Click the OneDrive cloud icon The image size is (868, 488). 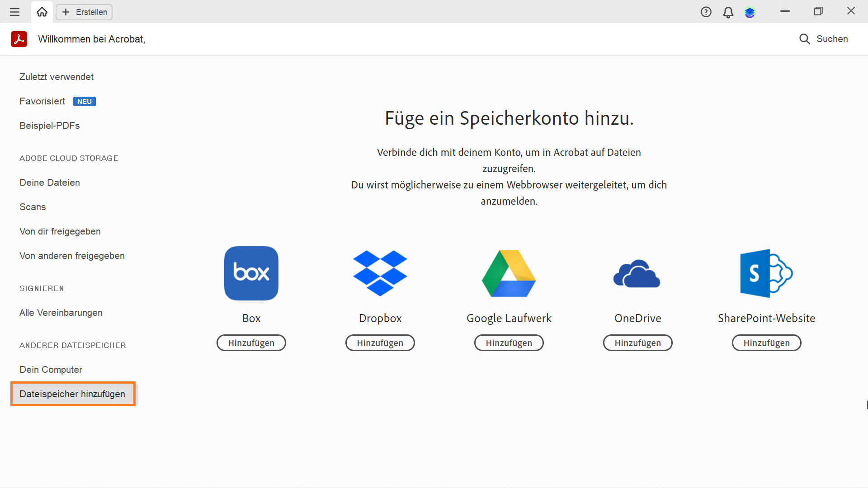click(637, 273)
